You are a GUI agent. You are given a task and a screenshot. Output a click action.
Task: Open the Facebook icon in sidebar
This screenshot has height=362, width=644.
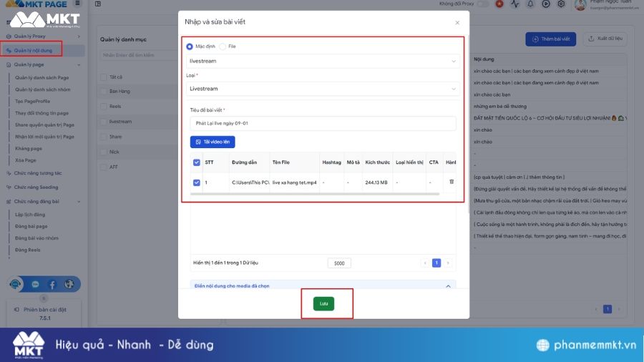click(x=52, y=285)
